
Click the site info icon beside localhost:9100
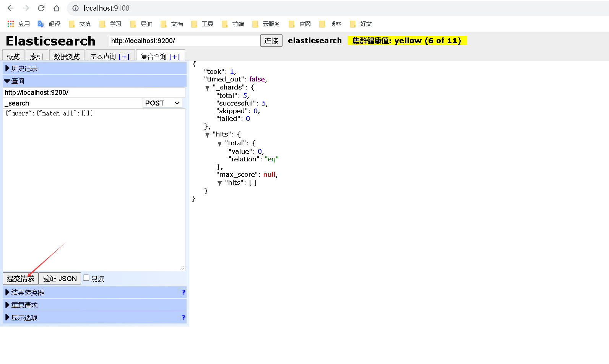click(x=76, y=8)
